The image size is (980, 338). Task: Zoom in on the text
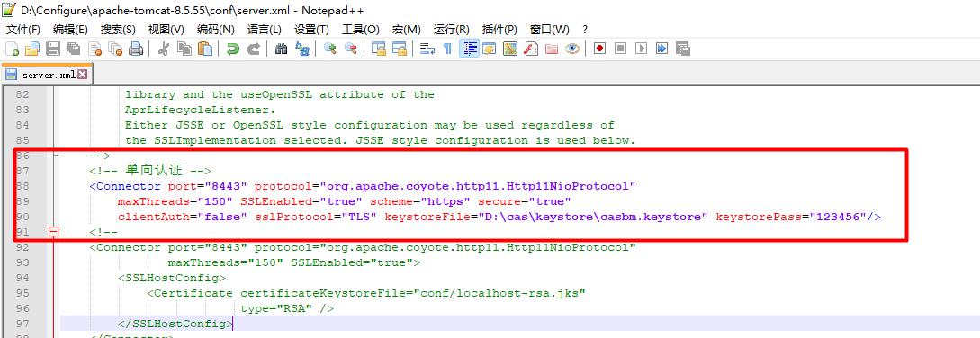(x=330, y=49)
